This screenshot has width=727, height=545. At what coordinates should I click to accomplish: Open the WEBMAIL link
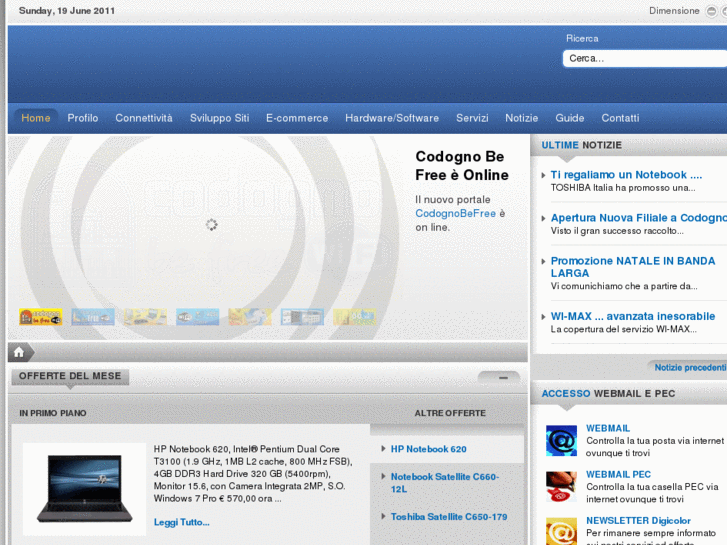607,428
